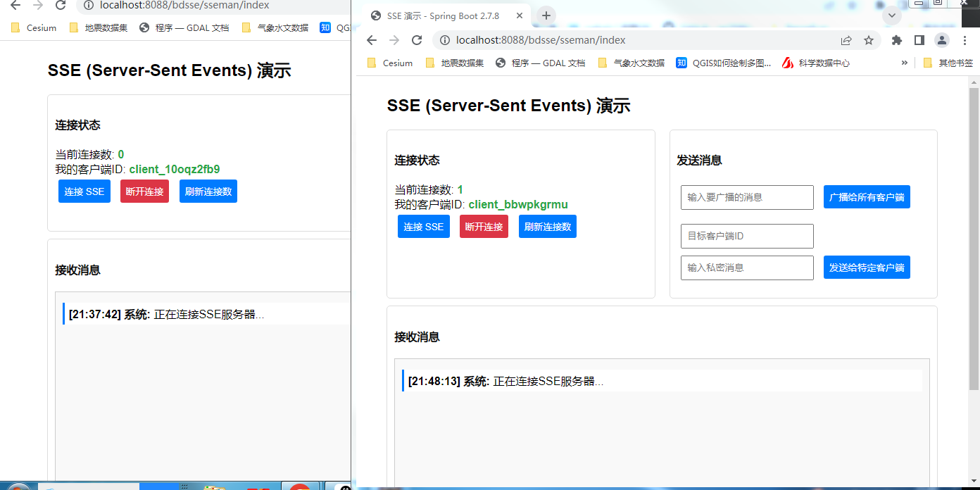Click the 广播给所有客户端 button
980x490 pixels.
867,197
